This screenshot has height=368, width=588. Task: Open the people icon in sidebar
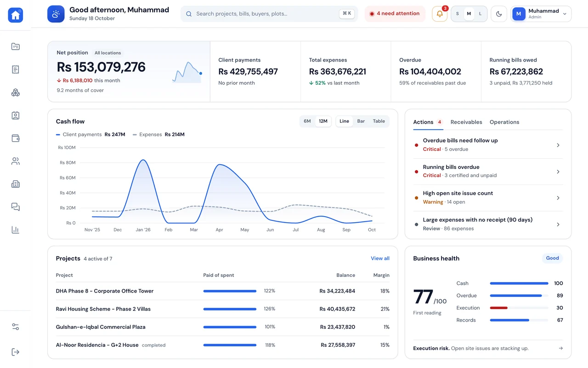tap(16, 161)
